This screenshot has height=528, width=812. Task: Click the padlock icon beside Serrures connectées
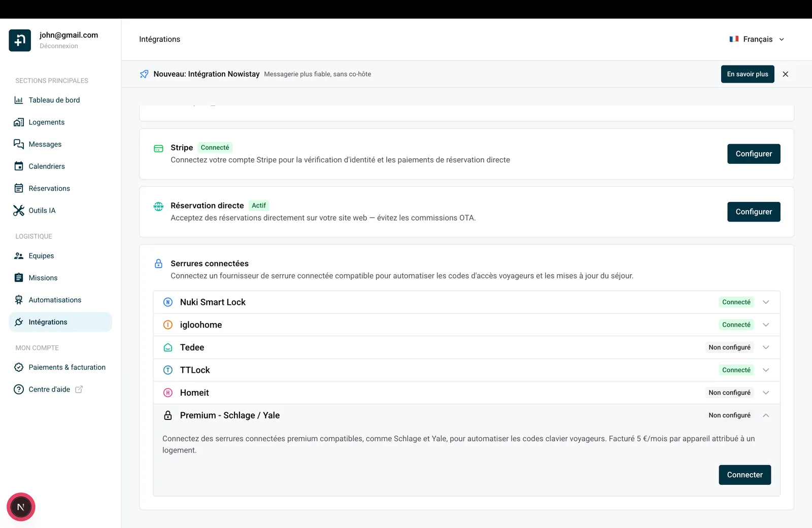(x=158, y=264)
